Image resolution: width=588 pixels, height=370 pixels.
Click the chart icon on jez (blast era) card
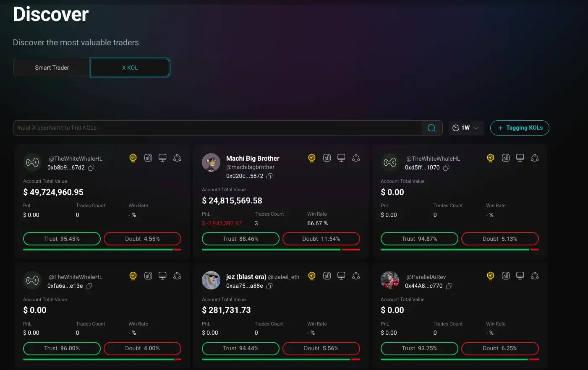[x=327, y=276]
